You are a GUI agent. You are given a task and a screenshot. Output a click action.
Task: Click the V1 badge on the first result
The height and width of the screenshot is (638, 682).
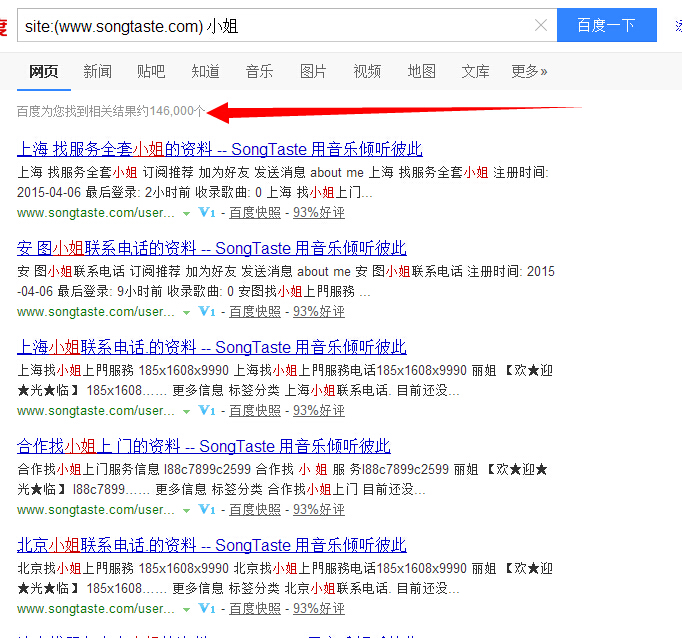click(x=207, y=213)
